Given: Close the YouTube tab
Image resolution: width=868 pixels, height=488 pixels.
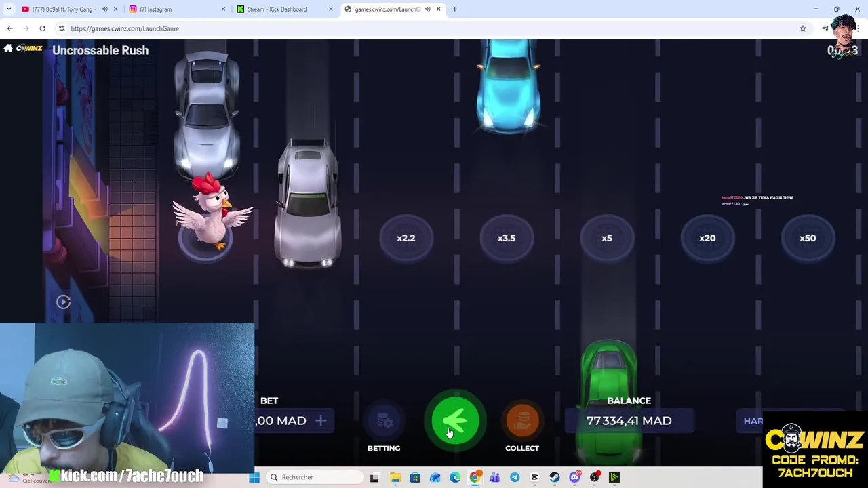Looking at the screenshot, I should click(116, 9).
